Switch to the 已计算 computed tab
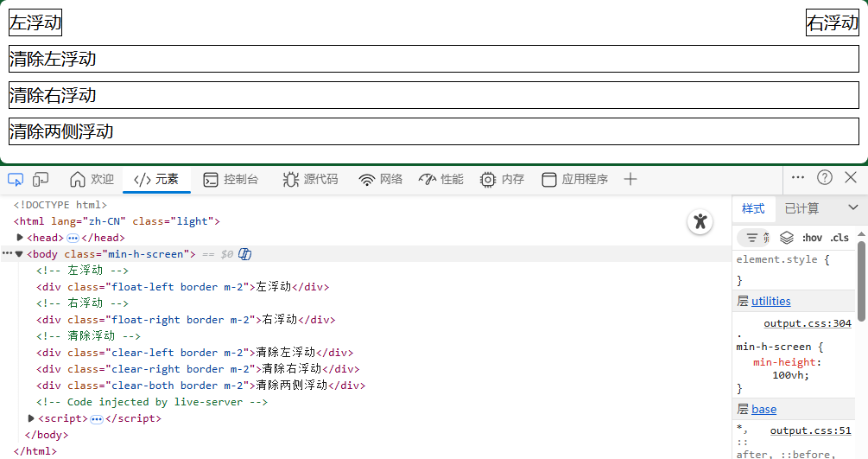The height and width of the screenshot is (459, 868). (801, 208)
